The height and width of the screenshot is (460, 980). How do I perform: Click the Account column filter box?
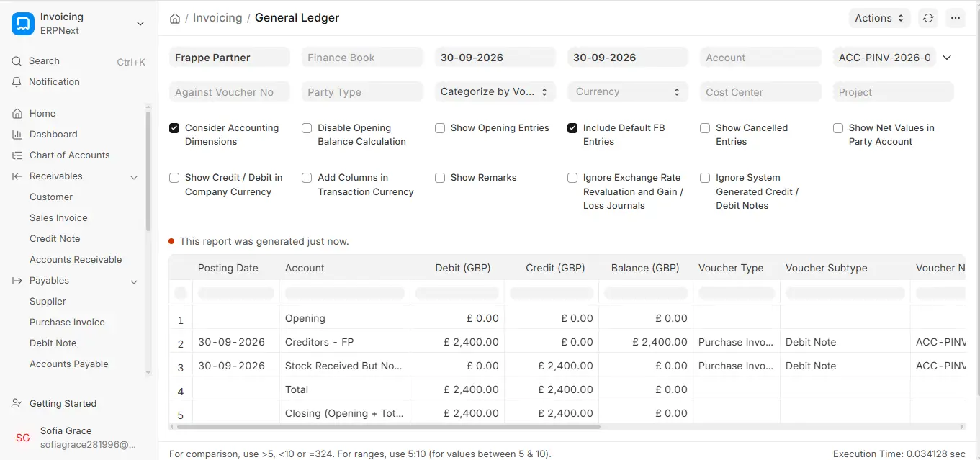click(344, 293)
